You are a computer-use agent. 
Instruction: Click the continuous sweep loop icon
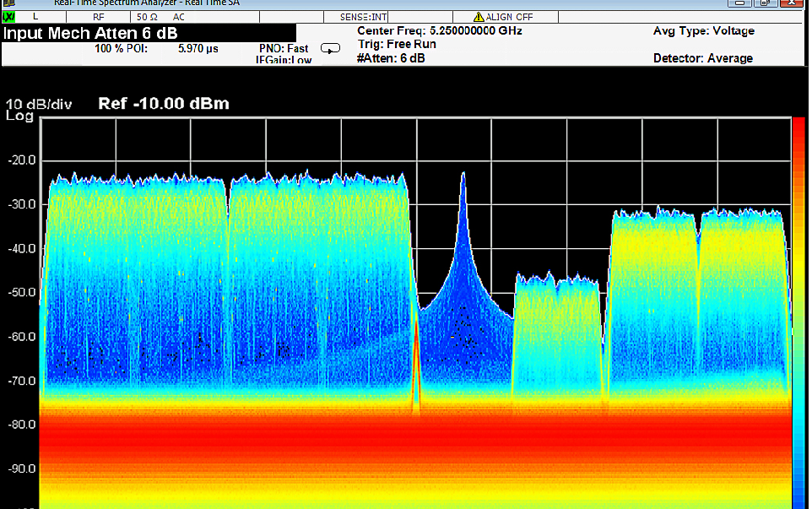330,48
